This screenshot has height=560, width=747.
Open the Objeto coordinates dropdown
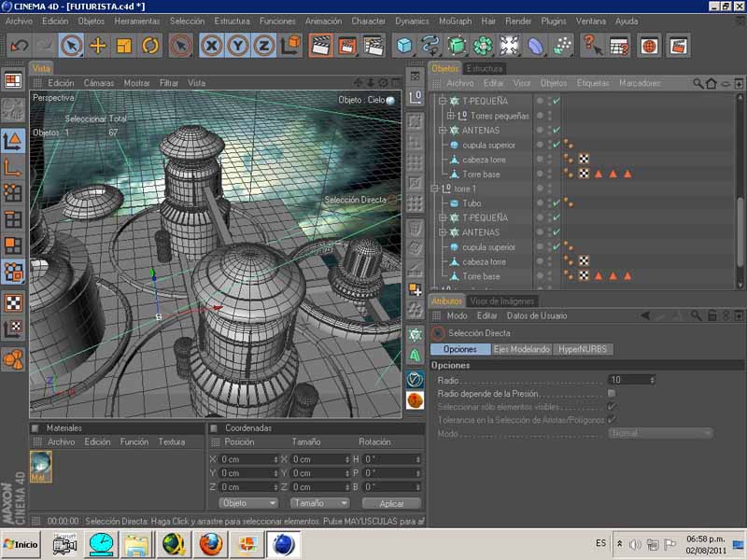[248, 503]
